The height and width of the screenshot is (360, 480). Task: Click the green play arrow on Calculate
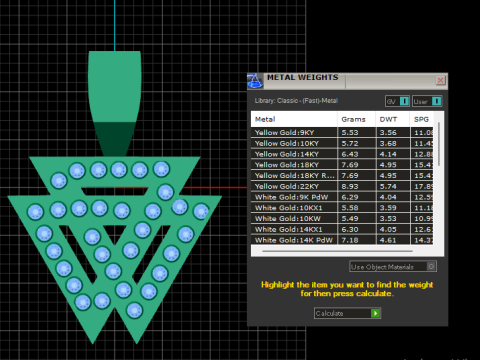(376, 313)
